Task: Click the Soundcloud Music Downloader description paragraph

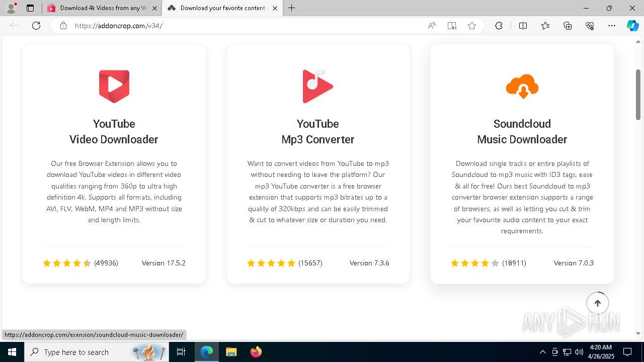Action: tap(522, 197)
